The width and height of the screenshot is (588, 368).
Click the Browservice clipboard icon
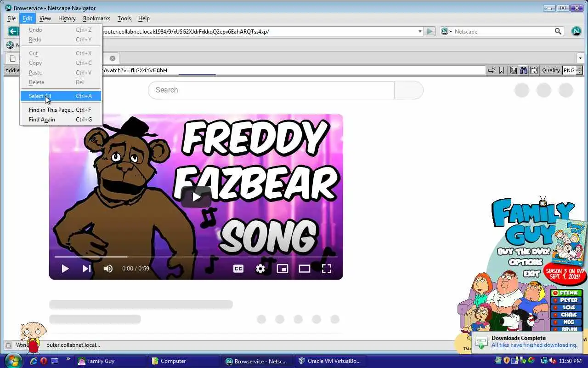pos(534,70)
